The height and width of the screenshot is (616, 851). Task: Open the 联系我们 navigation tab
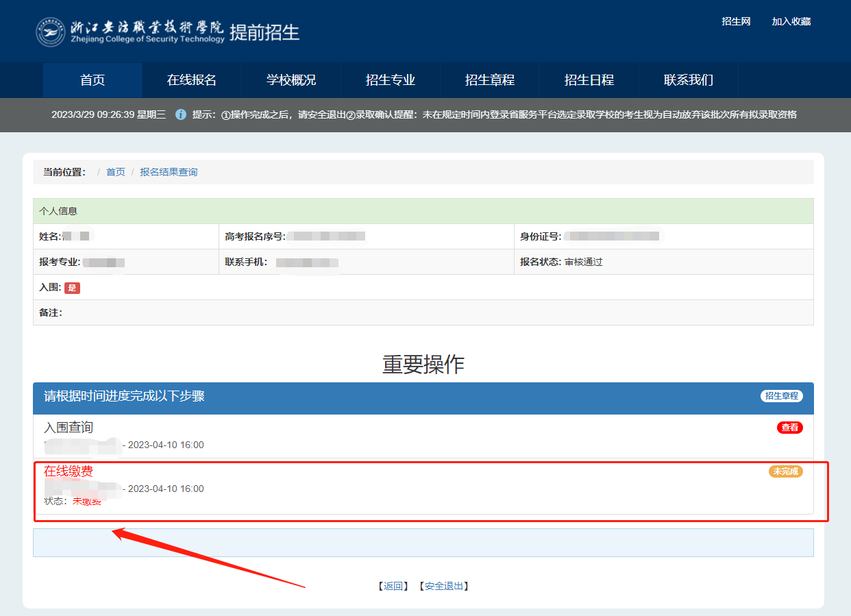tap(689, 80)
